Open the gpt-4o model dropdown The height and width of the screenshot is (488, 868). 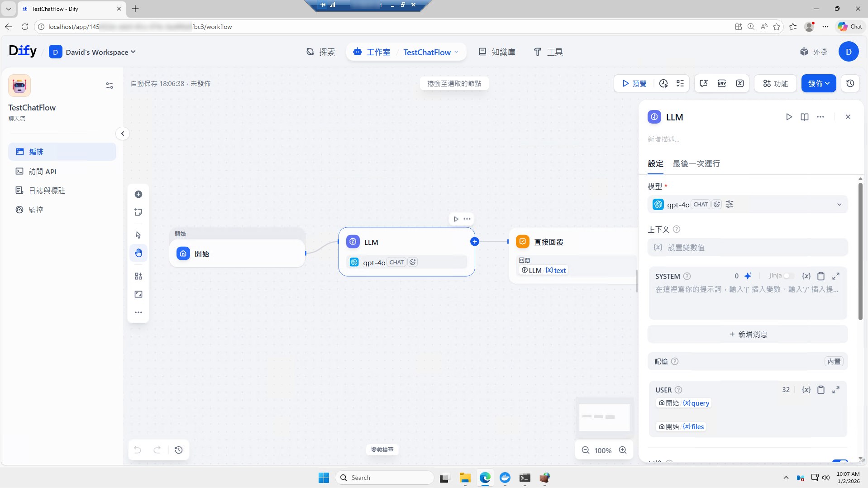click(748, 204)
